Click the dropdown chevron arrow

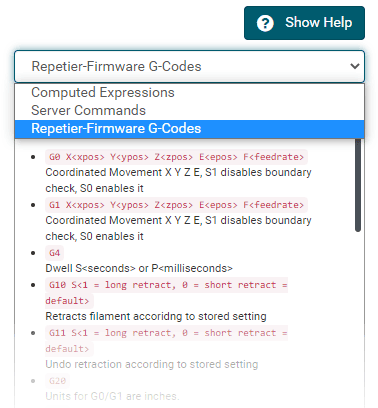coord(355,66)
